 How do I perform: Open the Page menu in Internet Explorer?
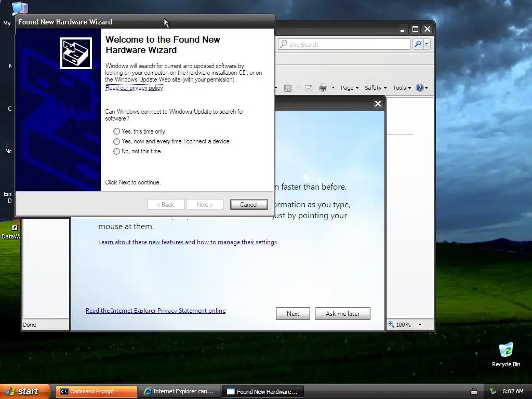coord(350,88)
